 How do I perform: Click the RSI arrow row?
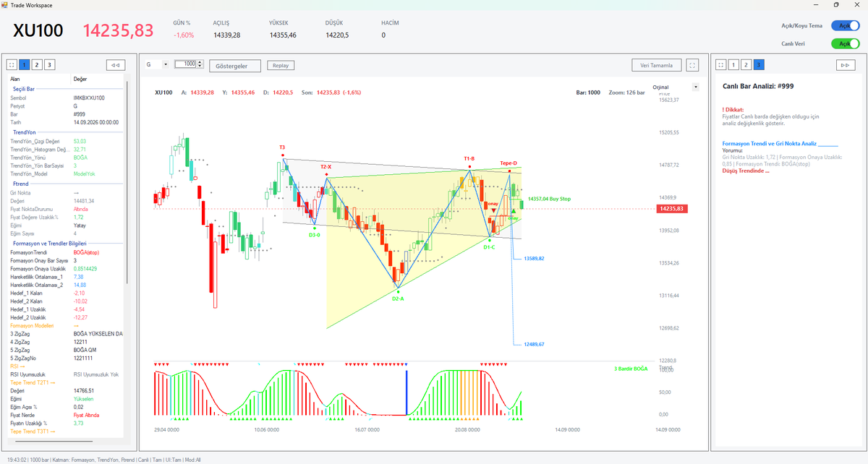[x=67, y=366]
